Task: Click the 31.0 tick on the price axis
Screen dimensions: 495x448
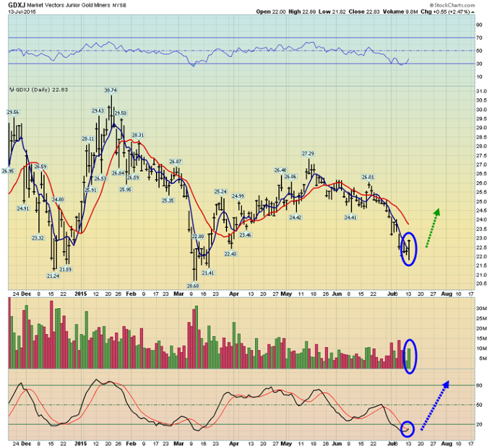Action: (x=481, y=91)
